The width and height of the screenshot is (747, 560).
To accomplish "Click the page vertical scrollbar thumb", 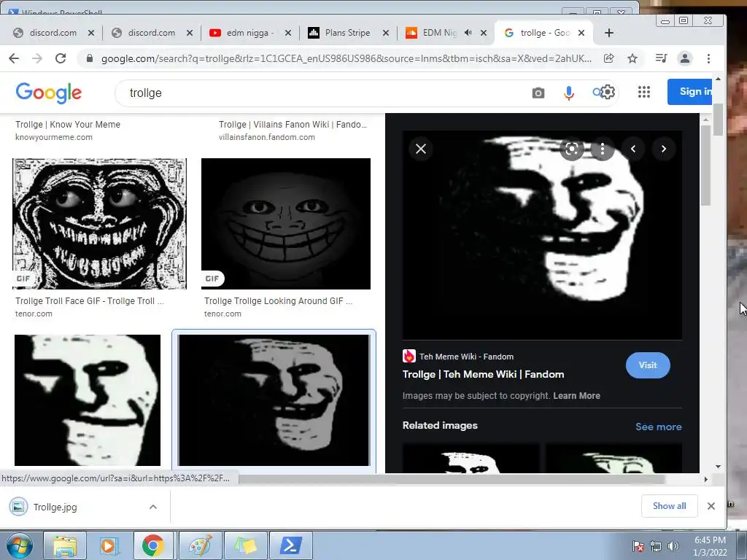I will 718,119.
